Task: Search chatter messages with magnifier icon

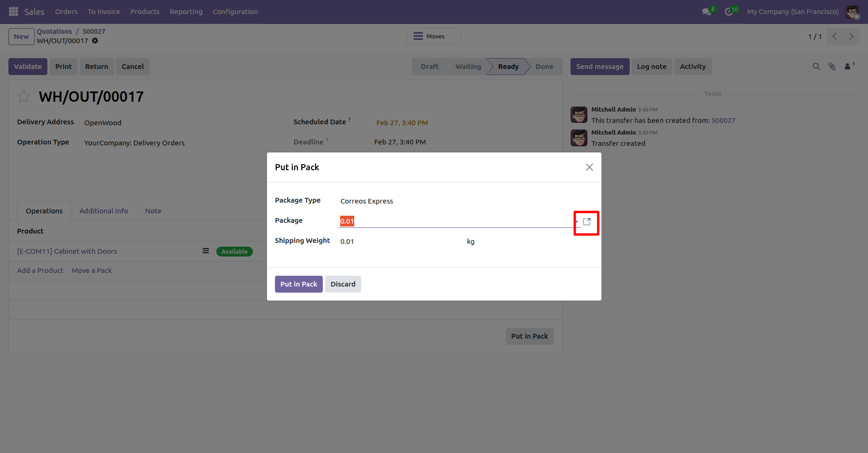Action: pos(816,67)
